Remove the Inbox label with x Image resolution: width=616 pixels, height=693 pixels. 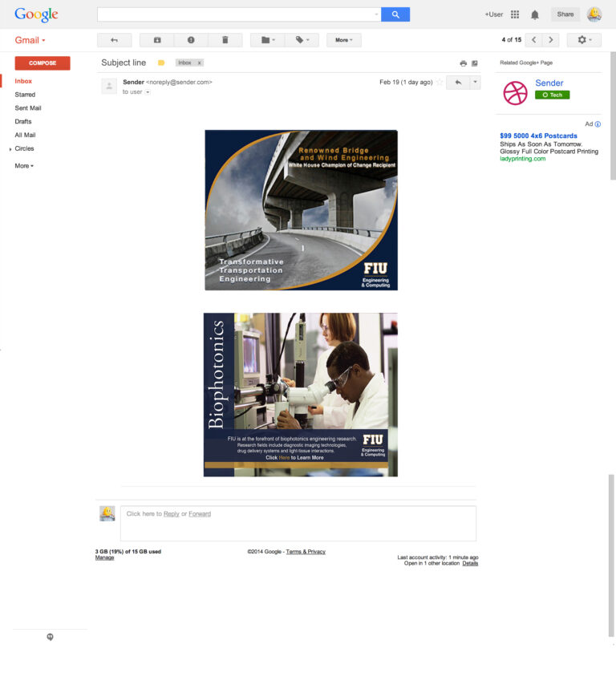pos(199,63)
